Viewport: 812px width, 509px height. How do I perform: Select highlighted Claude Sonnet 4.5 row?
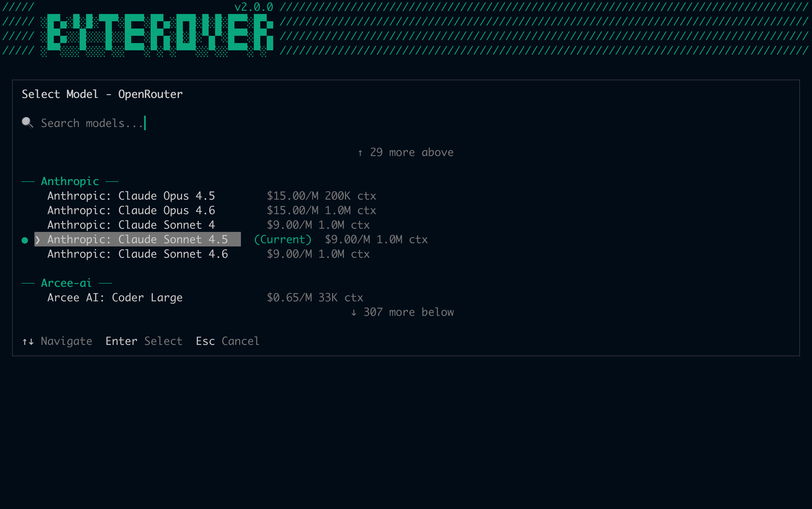click(x=138, y=239)
